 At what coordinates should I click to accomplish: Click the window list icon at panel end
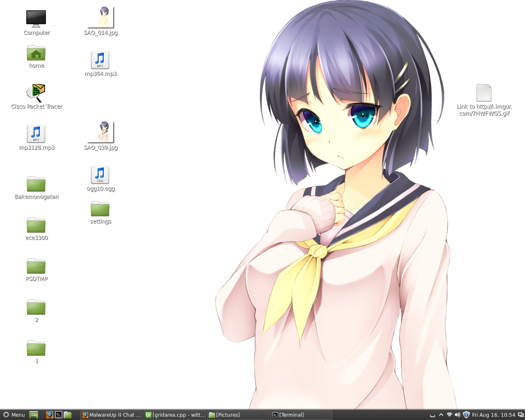(520, 415)
